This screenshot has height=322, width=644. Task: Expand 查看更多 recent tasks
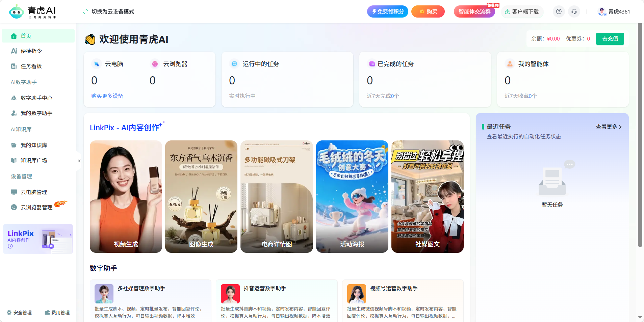tap(609, 127)
